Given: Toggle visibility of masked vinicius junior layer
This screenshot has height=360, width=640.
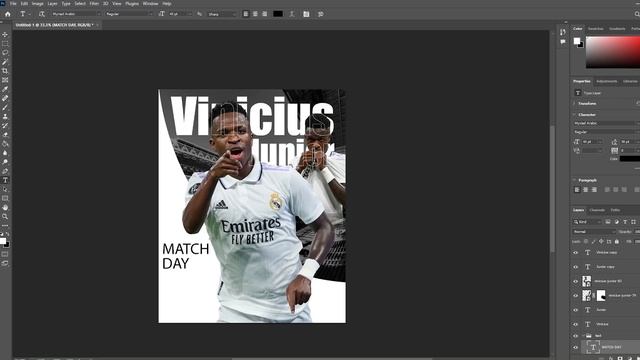Looking at the screenshot, I should [x=576, y=296].
